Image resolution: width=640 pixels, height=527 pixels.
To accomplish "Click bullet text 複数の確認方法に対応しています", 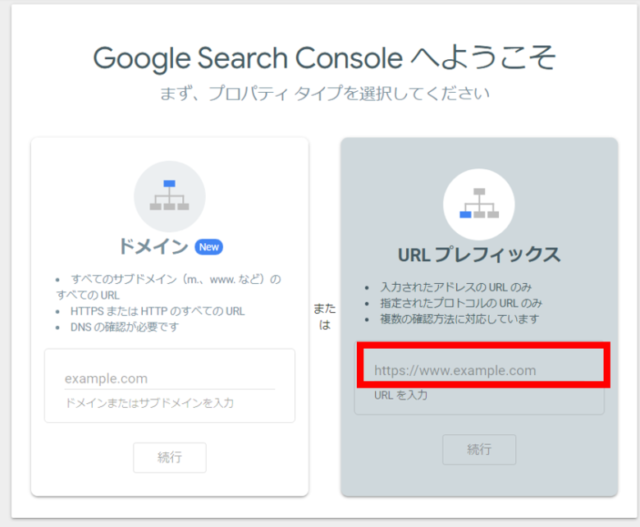I will click(460, 319).
